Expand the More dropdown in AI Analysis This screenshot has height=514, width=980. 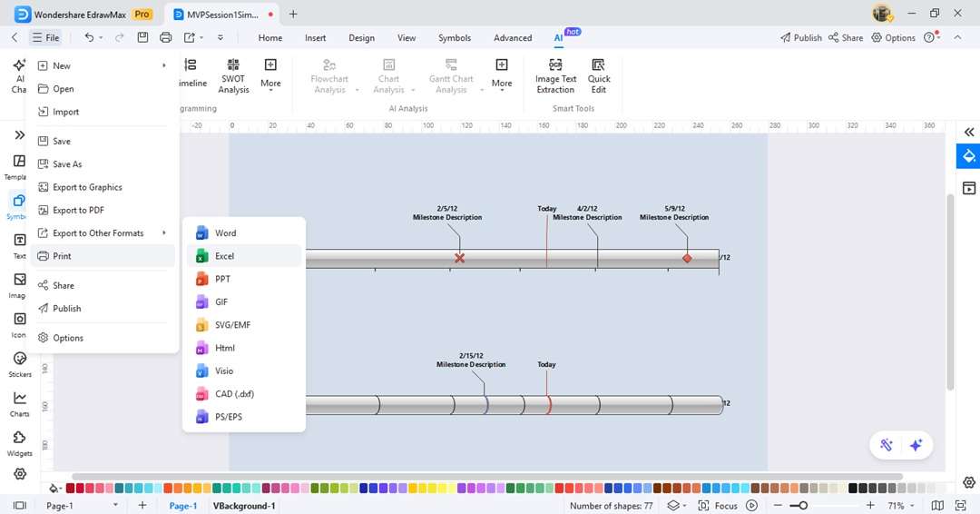click(x=502, y=75)
